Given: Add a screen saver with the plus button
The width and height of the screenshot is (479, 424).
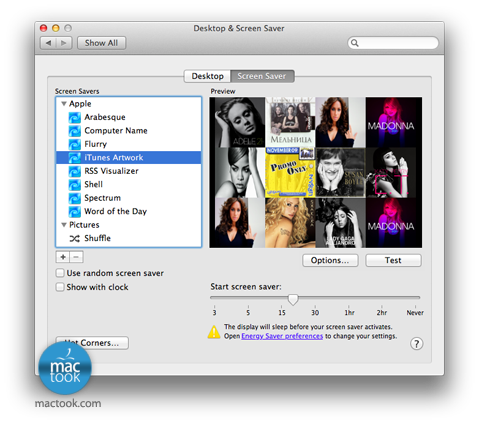Looking at the screenshot, I should click(63, 257).
